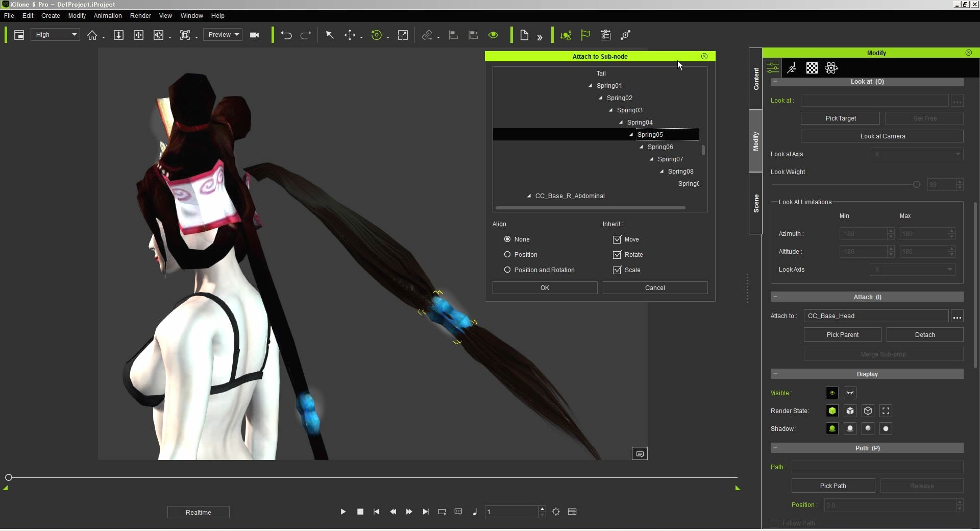Viewport: 980px width, 531px height.
Task: Open the Preview mode dropdown
Action: tap(223, 35)
